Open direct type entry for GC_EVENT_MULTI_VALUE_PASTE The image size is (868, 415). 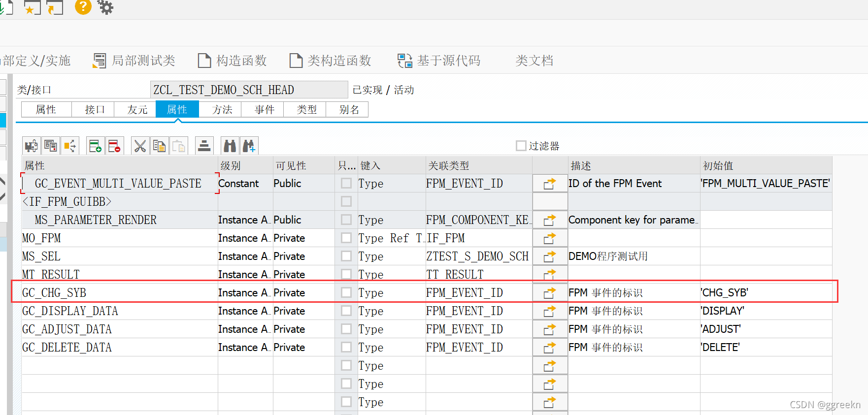point(550,184)
